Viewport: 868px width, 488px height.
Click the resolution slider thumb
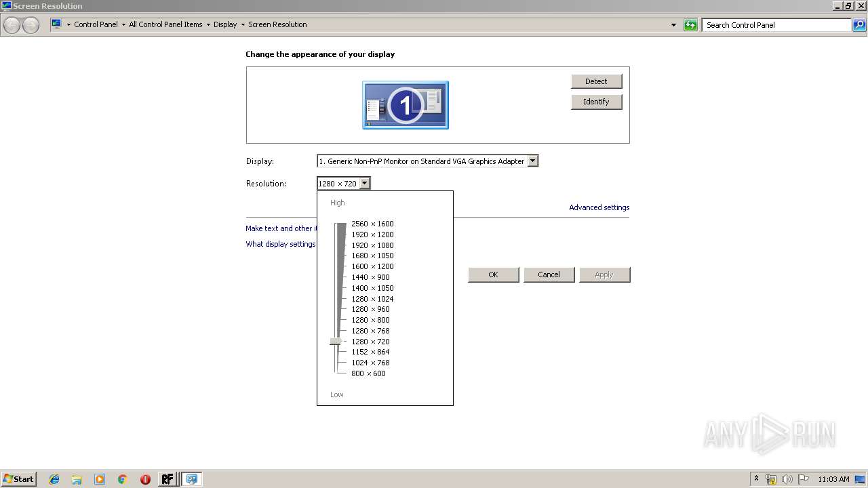point(336,342)
